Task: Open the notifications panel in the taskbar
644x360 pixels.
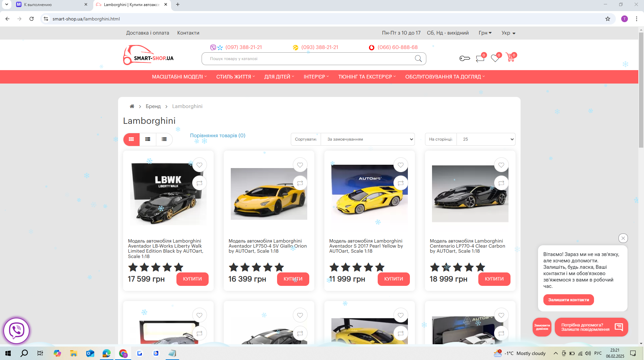Action: coord(633,353)
